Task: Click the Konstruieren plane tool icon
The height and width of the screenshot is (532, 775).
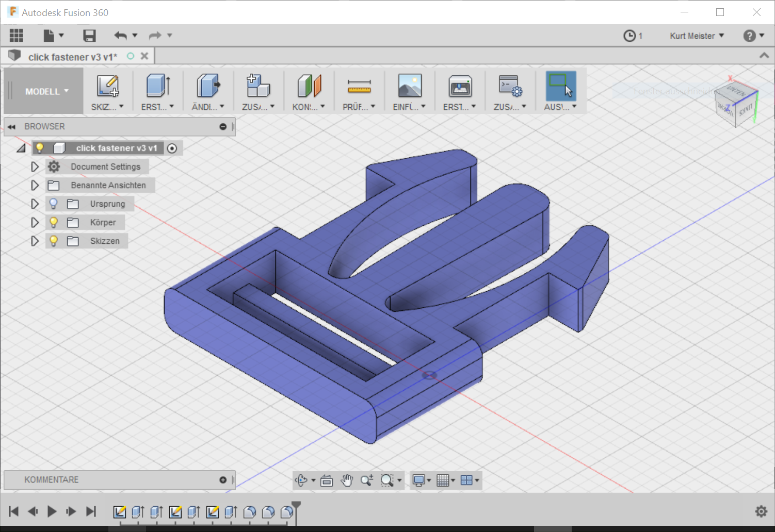Action: coord(309,86)
